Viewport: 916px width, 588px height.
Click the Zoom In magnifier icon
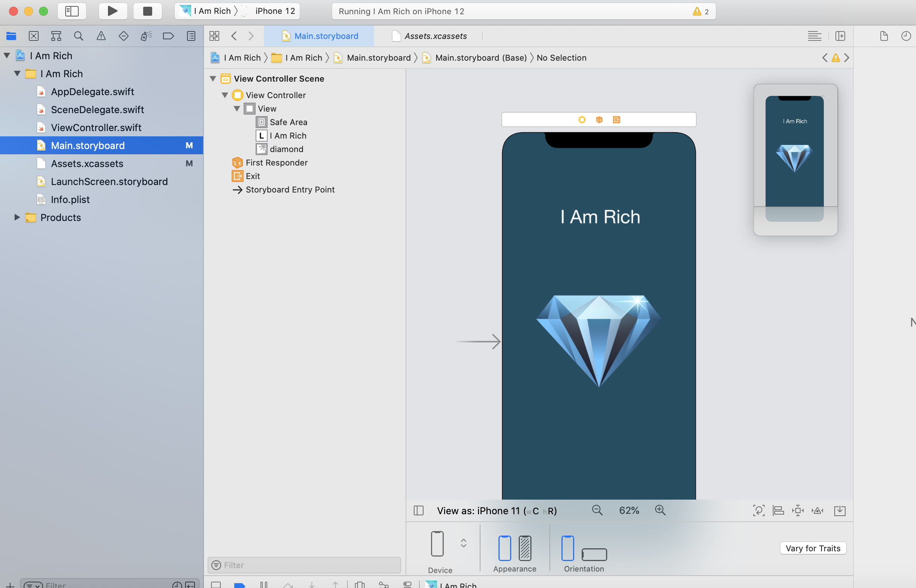660,510
